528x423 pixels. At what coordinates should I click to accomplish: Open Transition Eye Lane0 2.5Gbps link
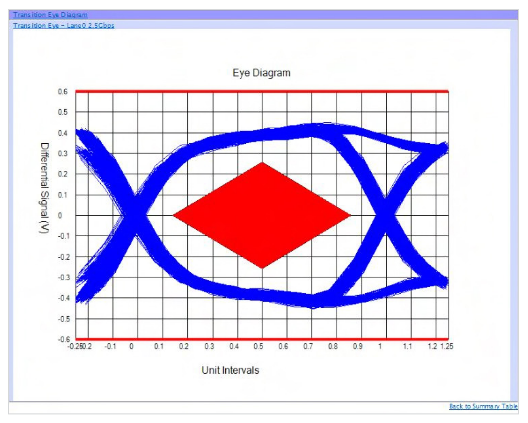coord(64,25)
